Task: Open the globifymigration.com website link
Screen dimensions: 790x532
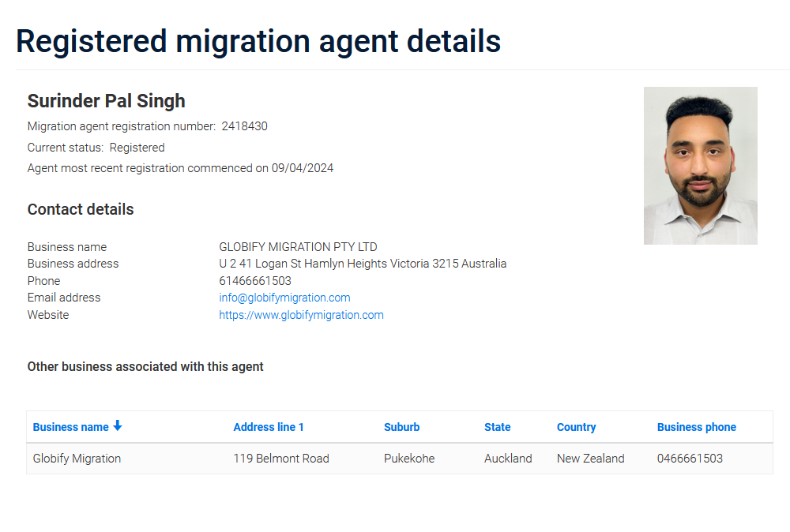Action: (x=301, y=315)
